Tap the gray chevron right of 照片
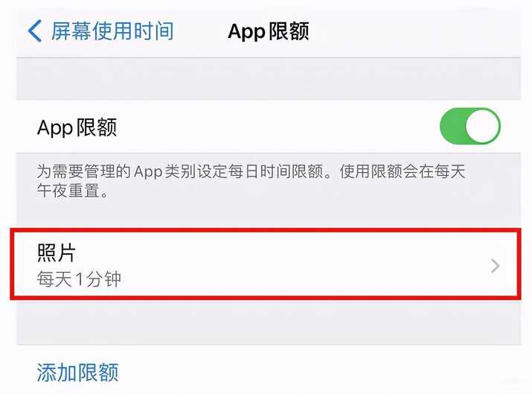Viewport: 532px width, 394px height. pyautogui.click(x=496, y=266)
